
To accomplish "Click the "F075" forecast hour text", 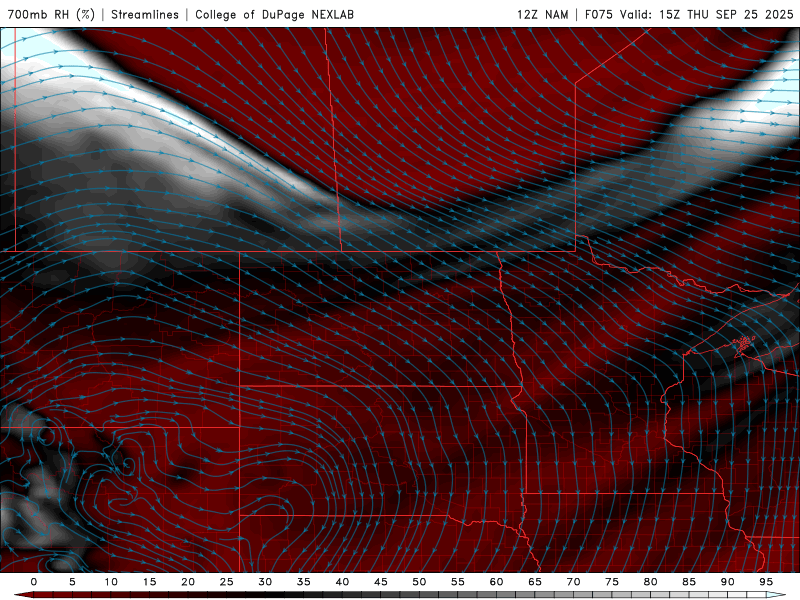I will pos(598,15).
